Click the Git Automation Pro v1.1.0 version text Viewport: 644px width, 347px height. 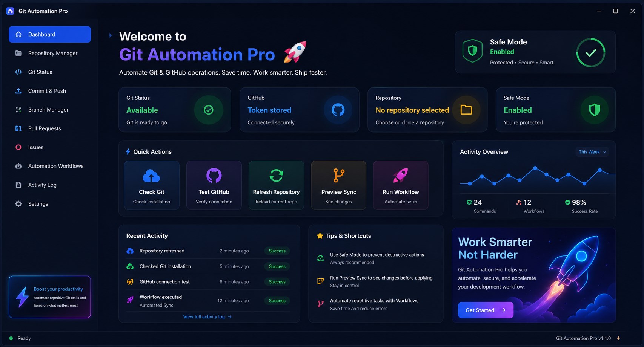pos(583,338)
